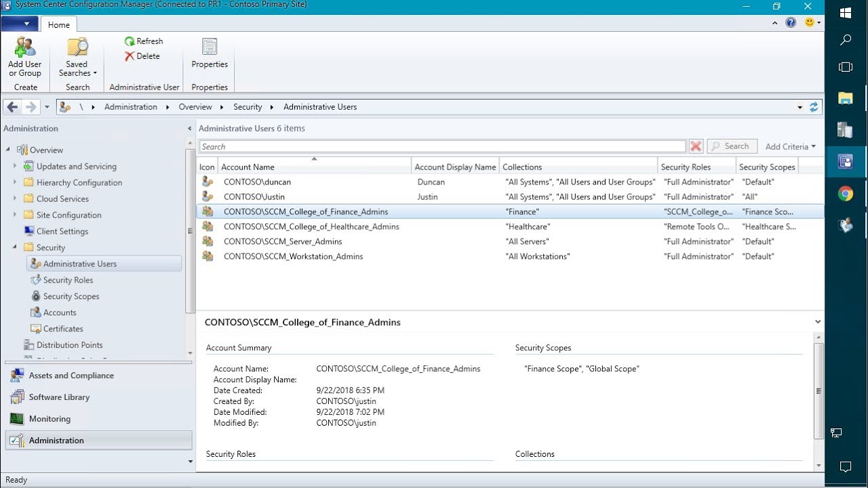Screen dimensions: 868x488
Task: Open the Certificates node icon
Action: (x=36, y=329)
